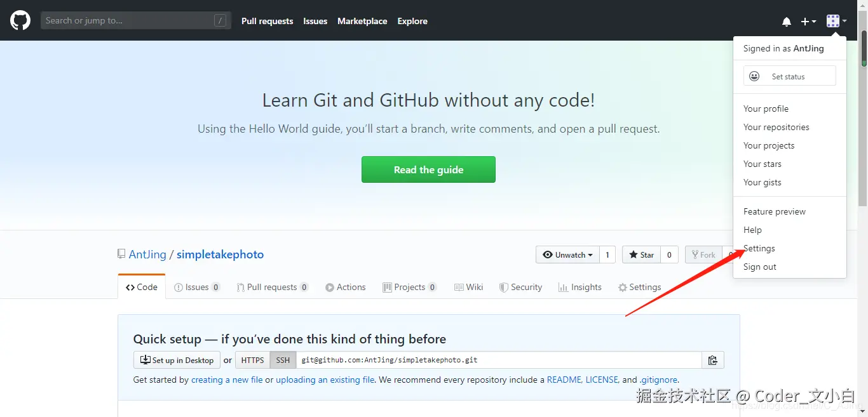This screenshot has width=868, height=417.
Task: Switch to the Wiki tab
Action: (x=469, y=287)
